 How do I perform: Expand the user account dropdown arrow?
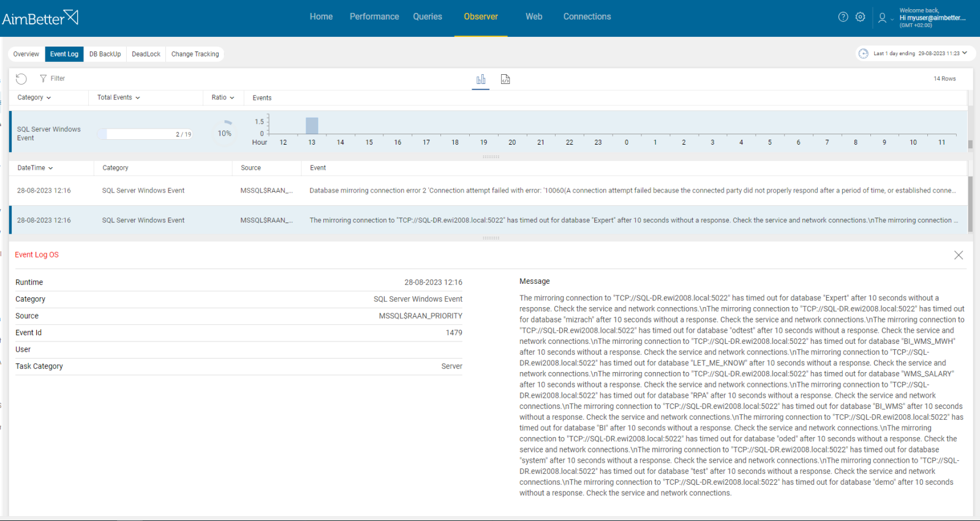892,20
